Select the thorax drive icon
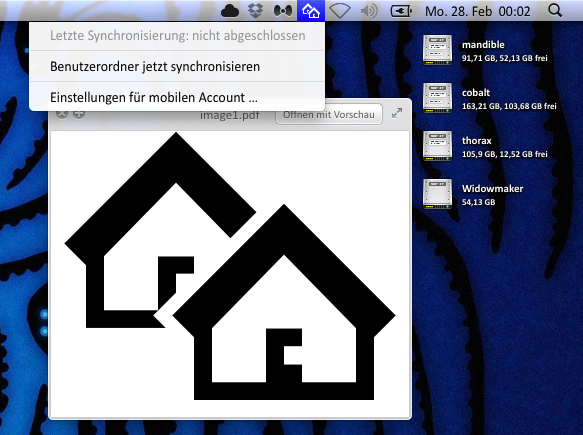This screenshot has width=583, height=435. (x=437, y=146)
